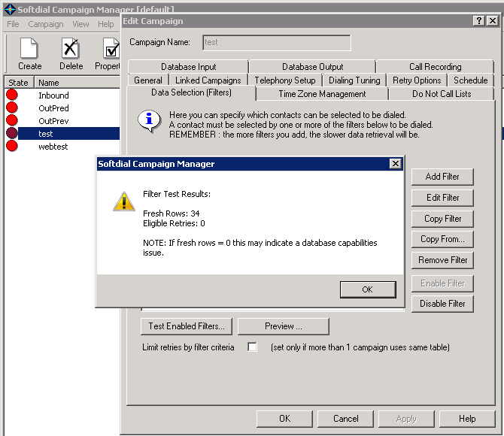Open the Help menu
The width and height of the screenshot is (504, 436).
(x=106, y=24)
